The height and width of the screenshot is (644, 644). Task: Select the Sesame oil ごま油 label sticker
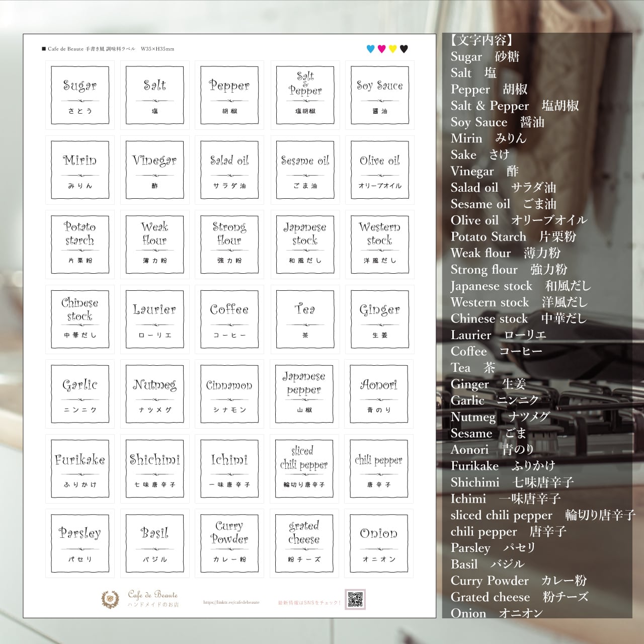(x=305, y=170)
